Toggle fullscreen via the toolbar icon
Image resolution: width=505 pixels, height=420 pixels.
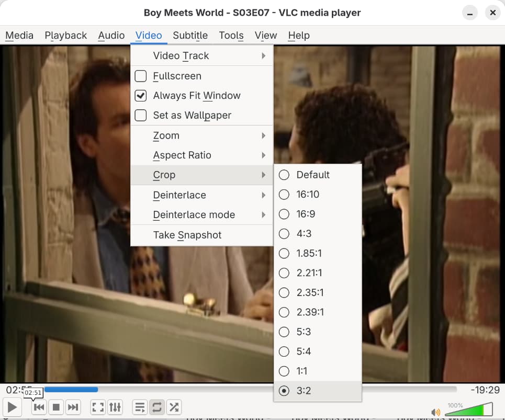[x=98, y=407]
